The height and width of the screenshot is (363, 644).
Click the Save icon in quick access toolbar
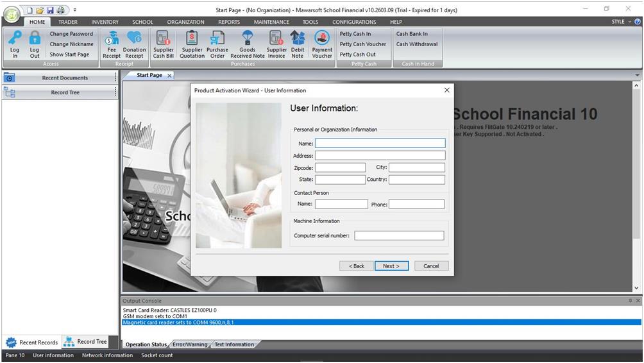click(x=50, y=10)
